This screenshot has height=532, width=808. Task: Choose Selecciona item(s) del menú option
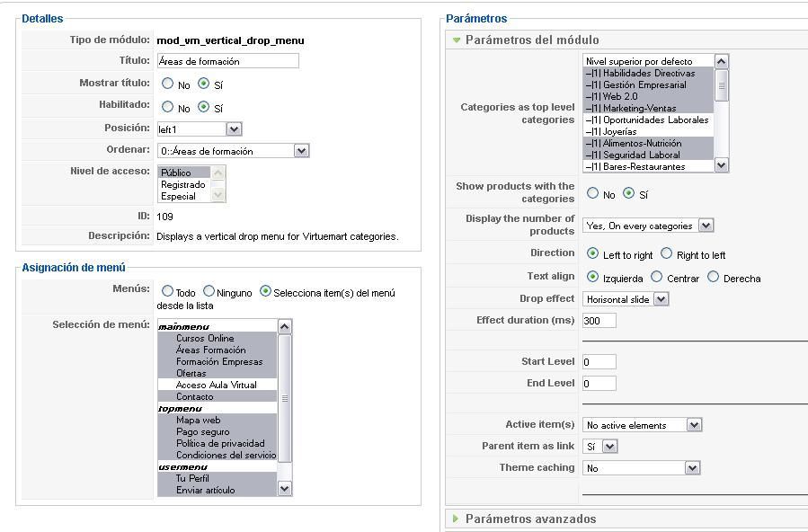(x=265, y=291)
